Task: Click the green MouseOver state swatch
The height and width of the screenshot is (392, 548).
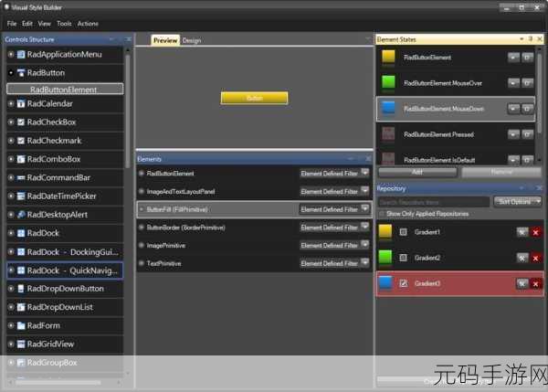Action: (388, 82)
